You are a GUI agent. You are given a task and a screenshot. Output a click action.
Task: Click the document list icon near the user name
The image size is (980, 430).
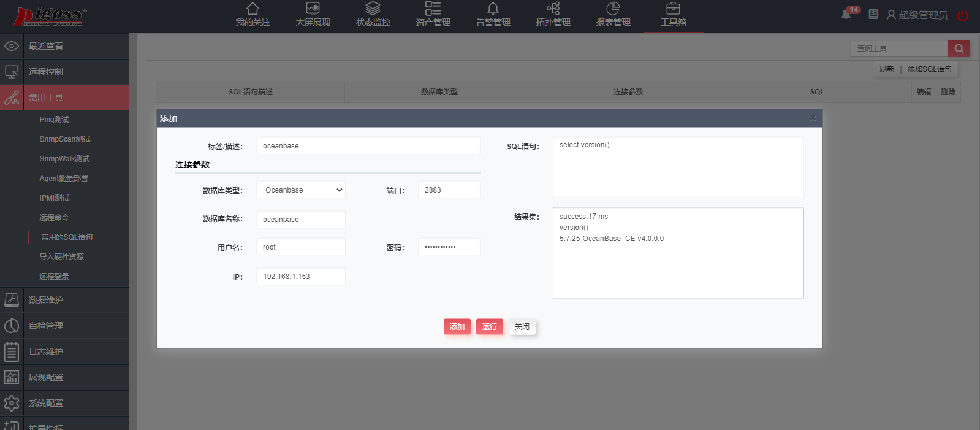pyautogui.click(x=873, y=14)
